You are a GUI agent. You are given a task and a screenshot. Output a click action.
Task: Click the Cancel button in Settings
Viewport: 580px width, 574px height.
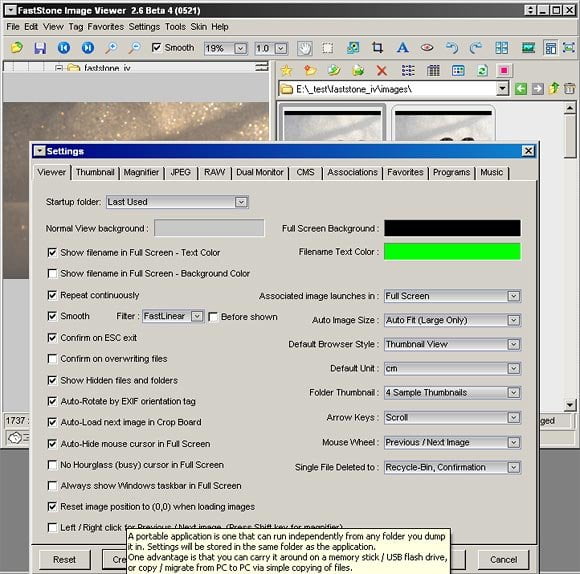[503, 560]
